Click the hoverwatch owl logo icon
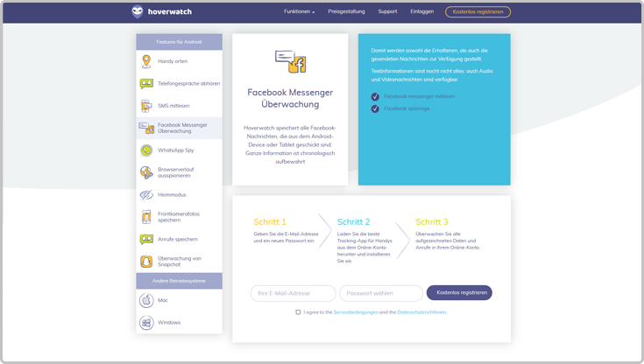 pyautogui.click(x=138, y=12)
